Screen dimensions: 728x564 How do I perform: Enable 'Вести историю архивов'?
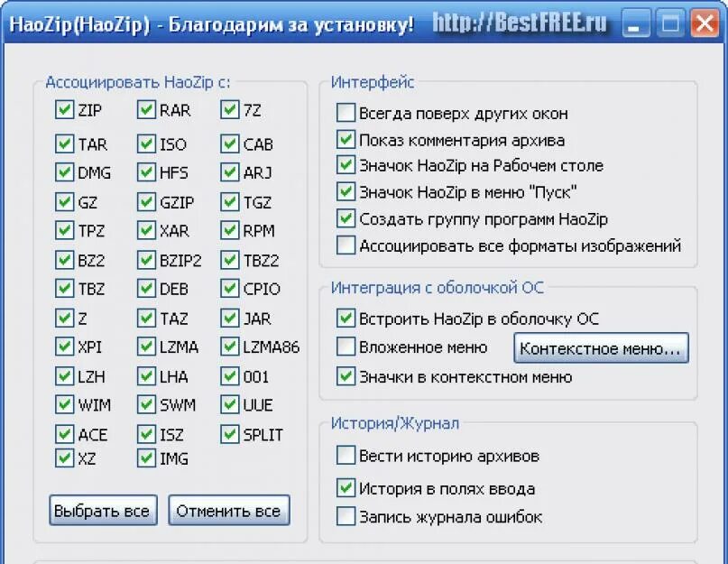point(346,456)
